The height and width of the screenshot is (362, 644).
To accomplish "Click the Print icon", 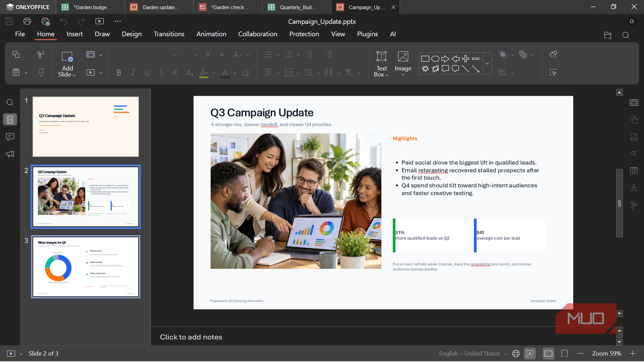I will 27,21.
